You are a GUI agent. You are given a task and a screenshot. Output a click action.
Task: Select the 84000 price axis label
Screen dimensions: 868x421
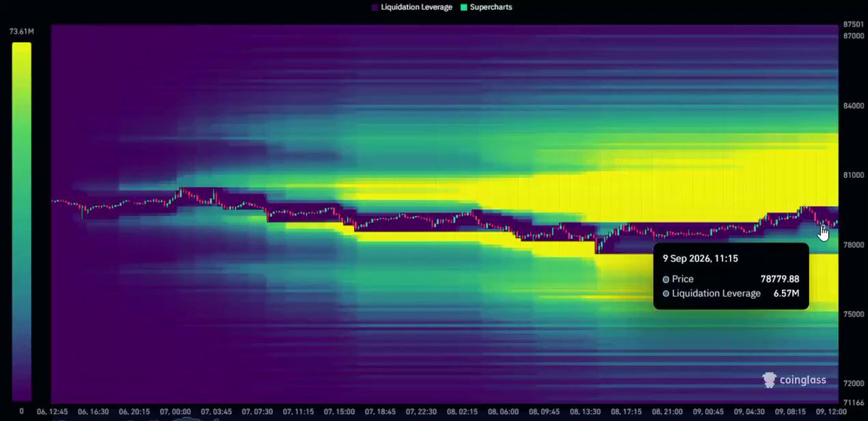[854, 106]
